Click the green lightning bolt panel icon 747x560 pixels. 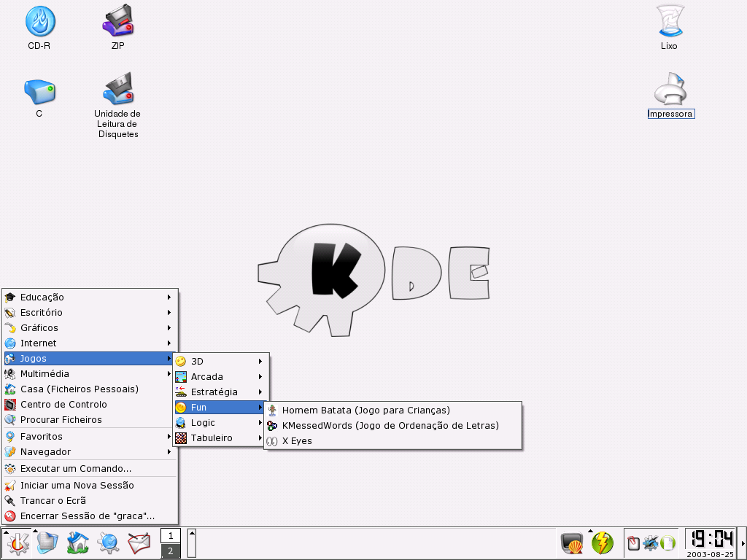coord(603,542)
